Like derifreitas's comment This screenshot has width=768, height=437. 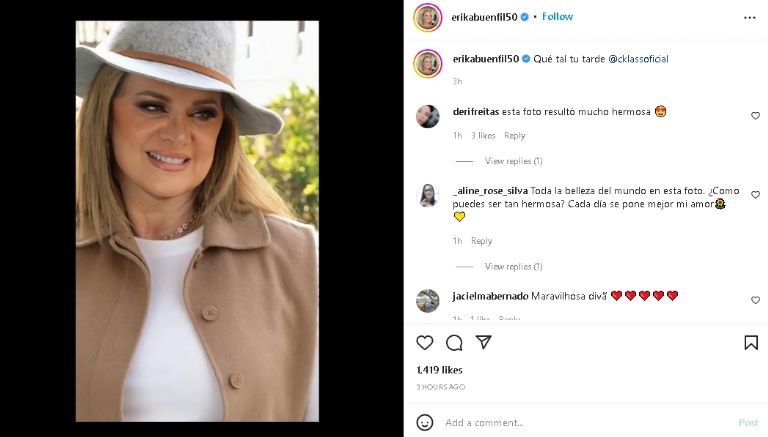pyautogui.click(x=755, y=116)
